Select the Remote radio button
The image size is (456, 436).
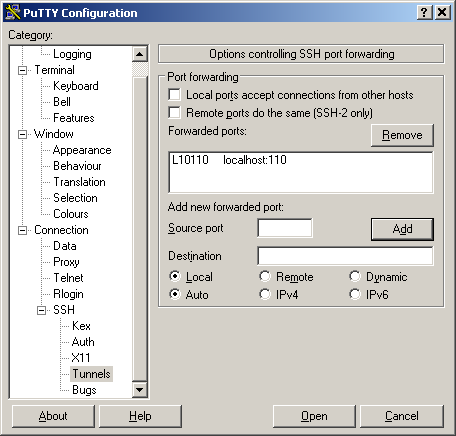(265, 276)
